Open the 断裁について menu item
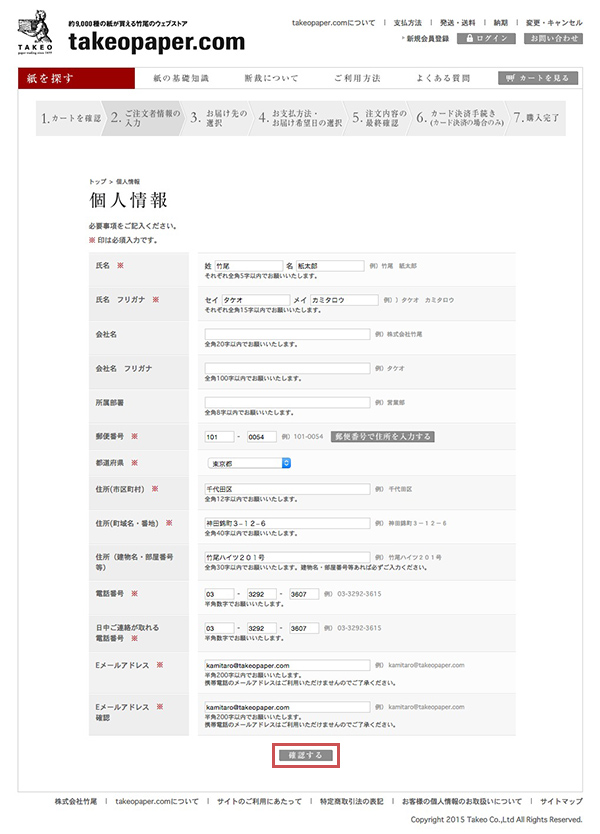 tap(270, 78)
